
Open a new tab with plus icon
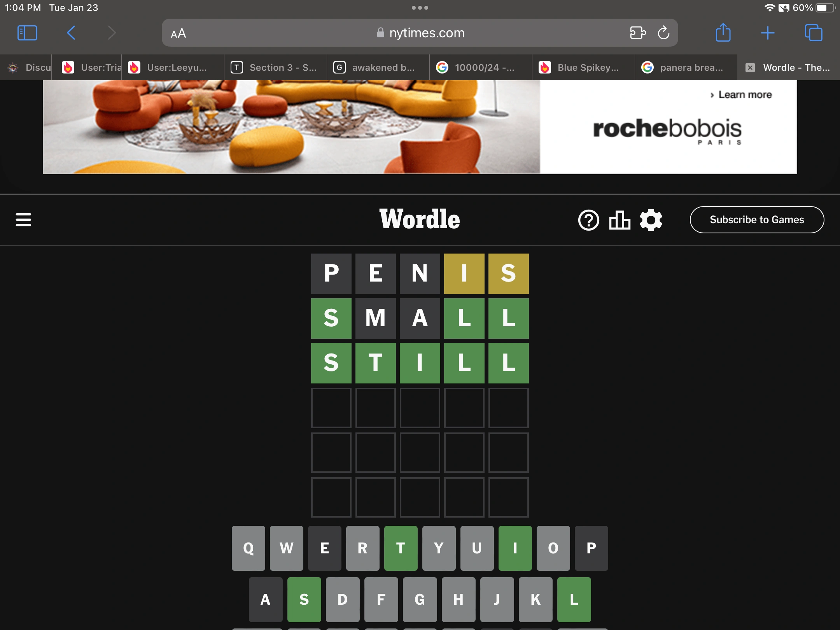click(x=768, y=33)
